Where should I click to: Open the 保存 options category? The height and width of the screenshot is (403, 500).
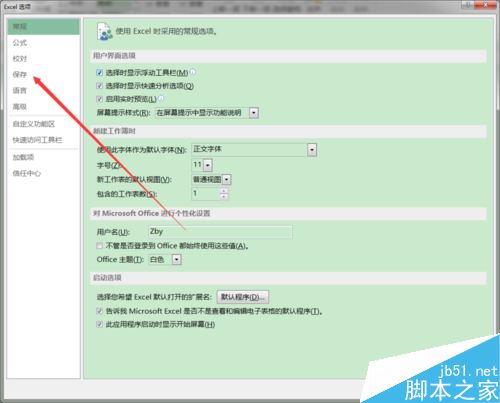coord(20,74)
